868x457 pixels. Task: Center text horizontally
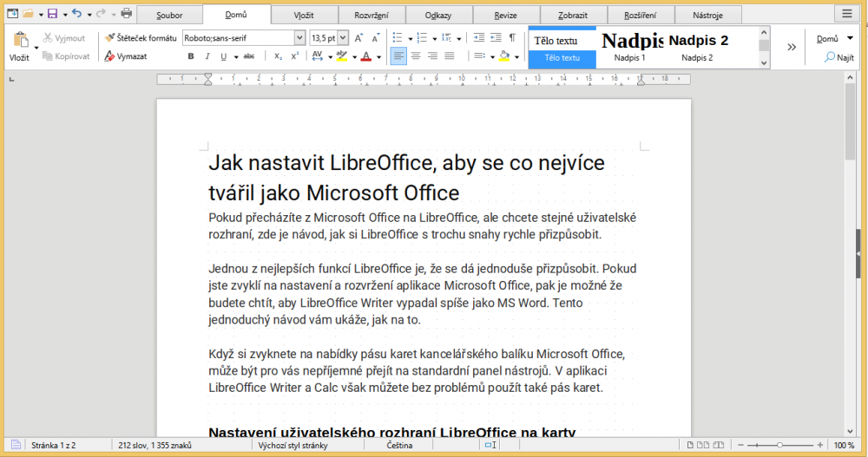416,55
